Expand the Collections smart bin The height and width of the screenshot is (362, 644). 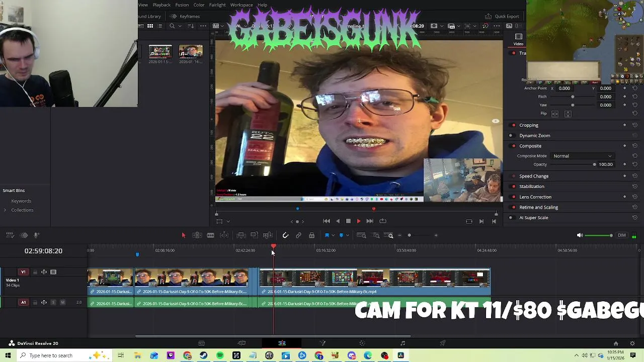click(x=5, y=210)
